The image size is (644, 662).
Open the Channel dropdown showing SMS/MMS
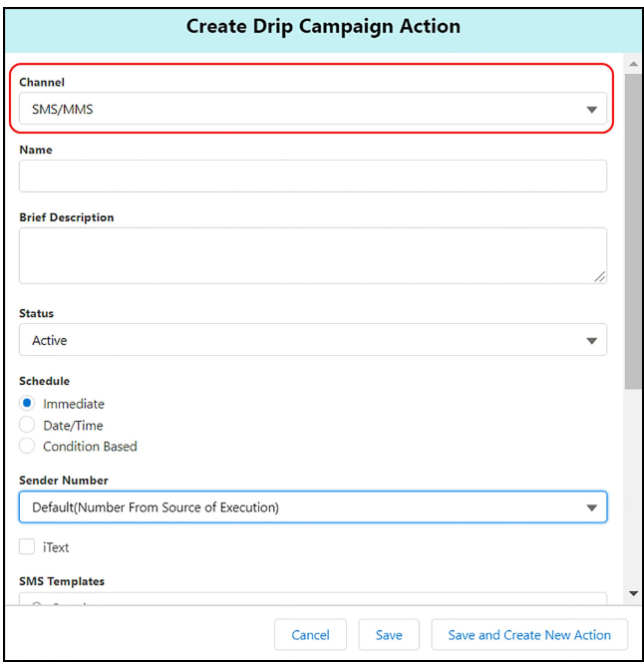299,109
